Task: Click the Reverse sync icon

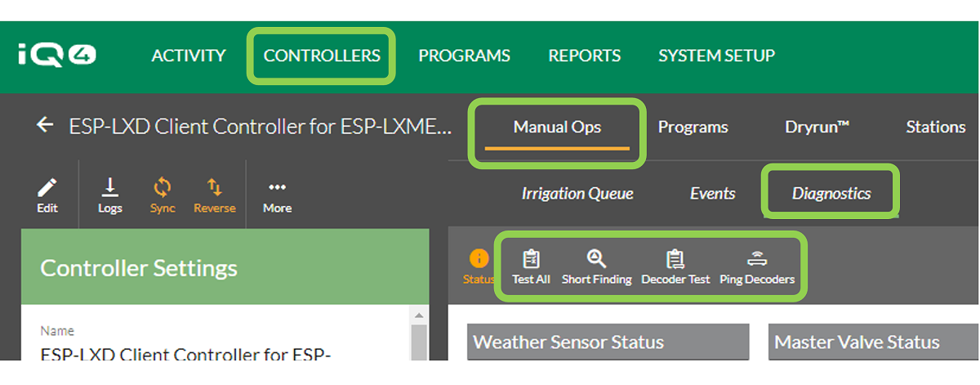Action: (x=214, y=196)
